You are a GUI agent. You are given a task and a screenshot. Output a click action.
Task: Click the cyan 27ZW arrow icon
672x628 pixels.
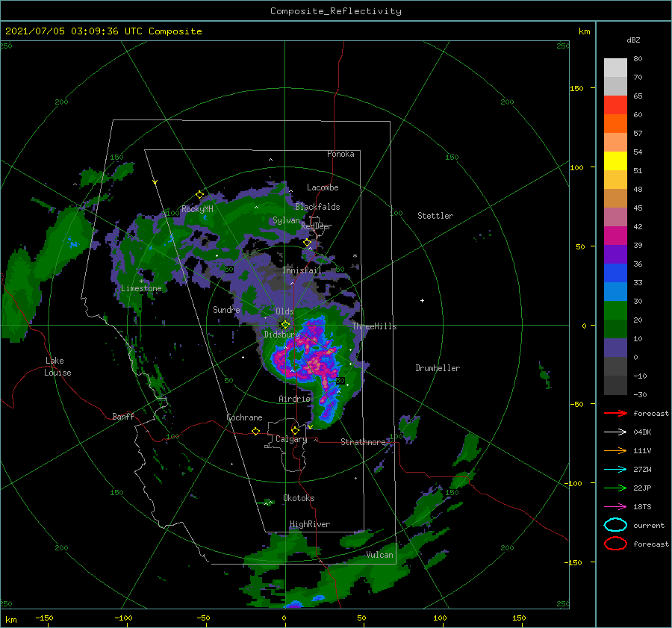[615, 470]
